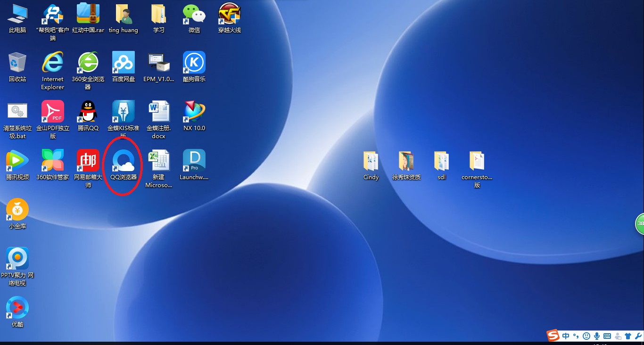Open the soft keyboard from IME bar
The image size is (644, 345).
[x=607, y=336]
